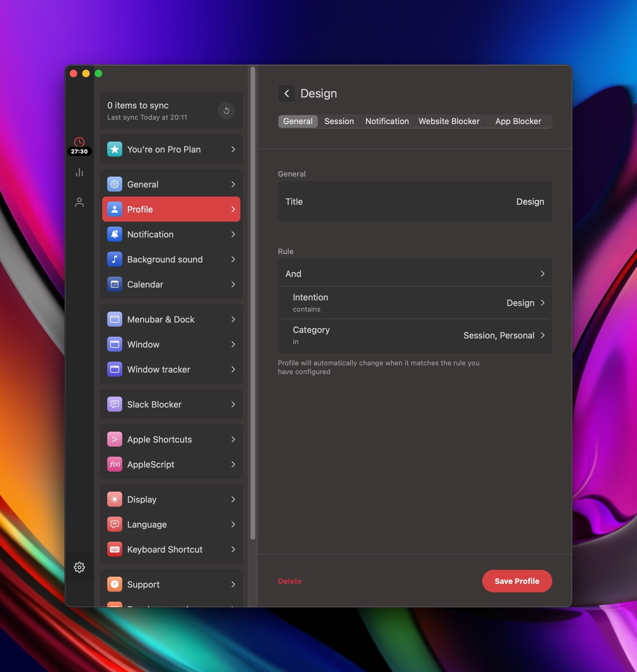Image resolution: width=637 pixels, height=672 pixels.
Task: Switch to the Website Blocker tab
Action: click(449, 121)
